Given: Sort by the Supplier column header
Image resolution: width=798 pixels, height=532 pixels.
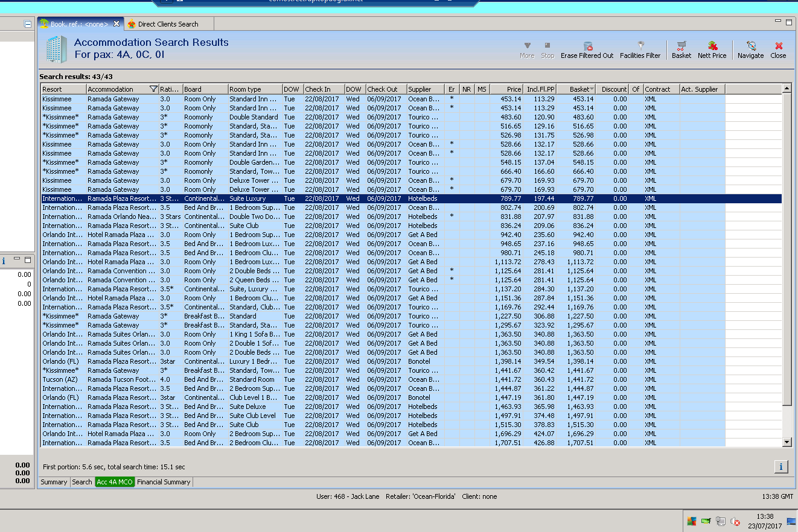Looking at the screenshot, I should coord(426,89).
